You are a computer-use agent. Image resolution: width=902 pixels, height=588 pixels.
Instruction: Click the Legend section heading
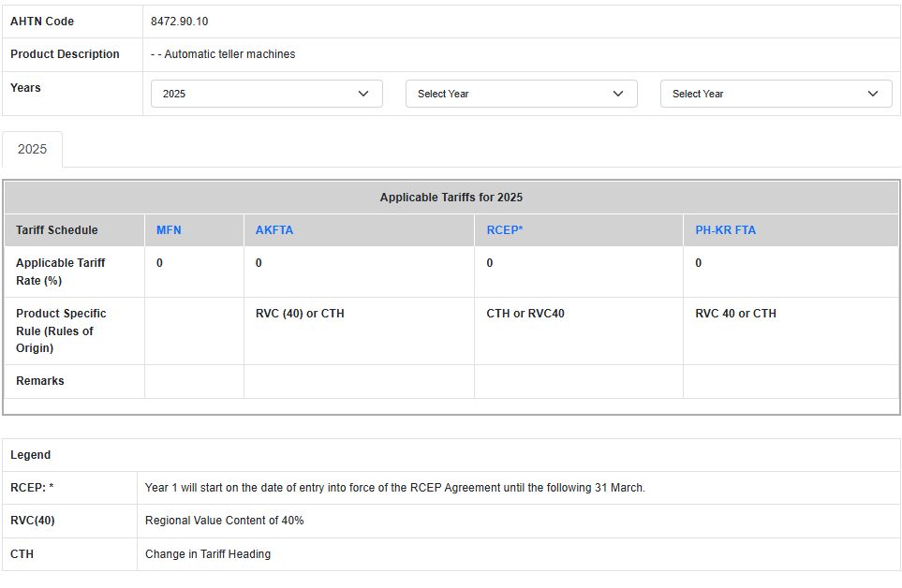(x=31, y=455)
